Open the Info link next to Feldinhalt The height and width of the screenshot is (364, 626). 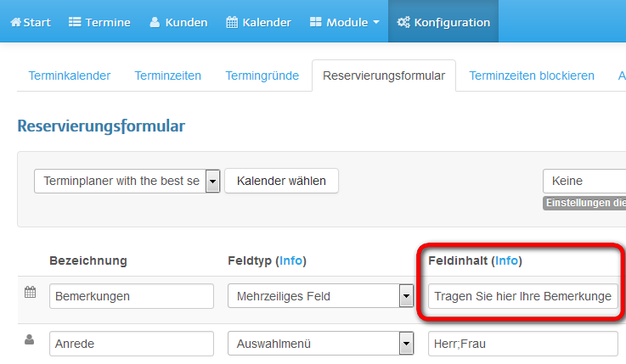click(x=506, y=260)
